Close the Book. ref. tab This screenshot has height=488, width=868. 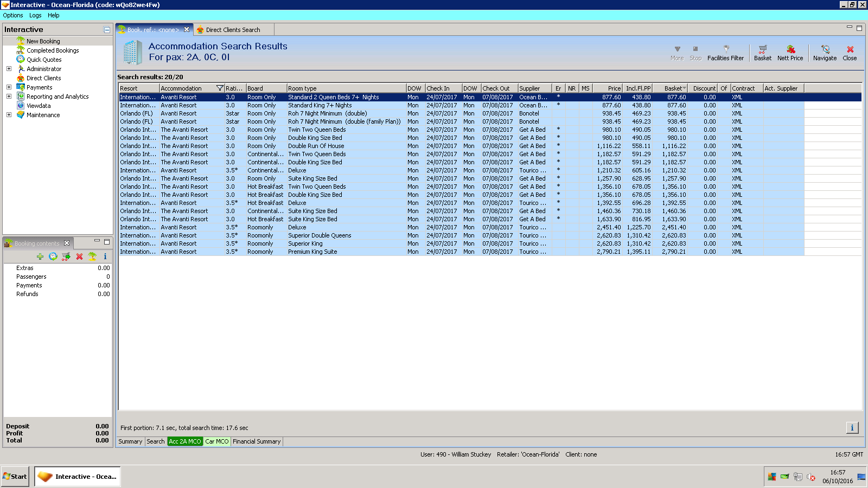(x=187, y=30)
